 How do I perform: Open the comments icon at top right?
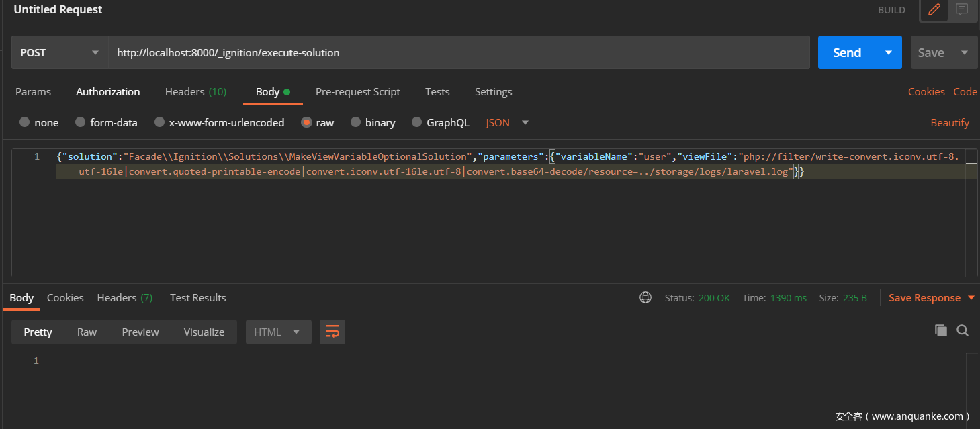click(x=962, y=10)
